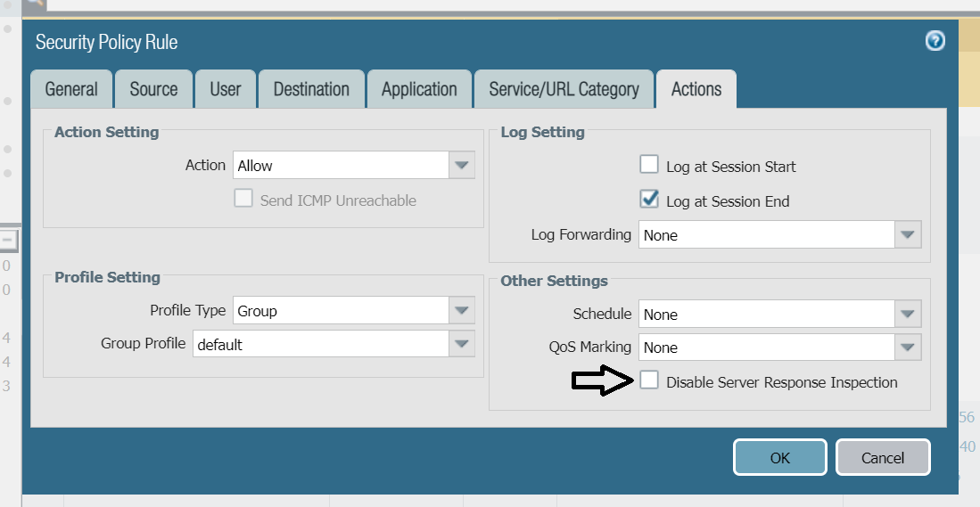Select the Destination tab

coord(311,89)
